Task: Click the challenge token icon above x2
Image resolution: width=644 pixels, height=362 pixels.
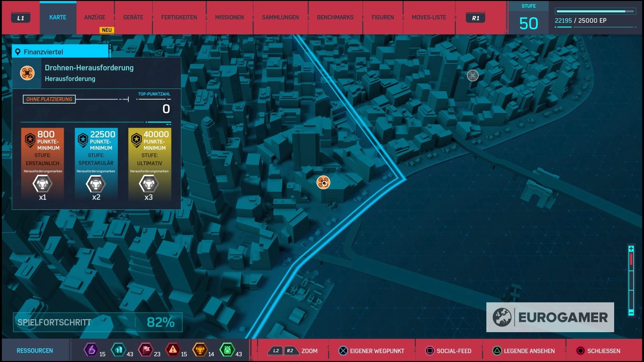Action: pyautogui.click(x=96, y=184)
